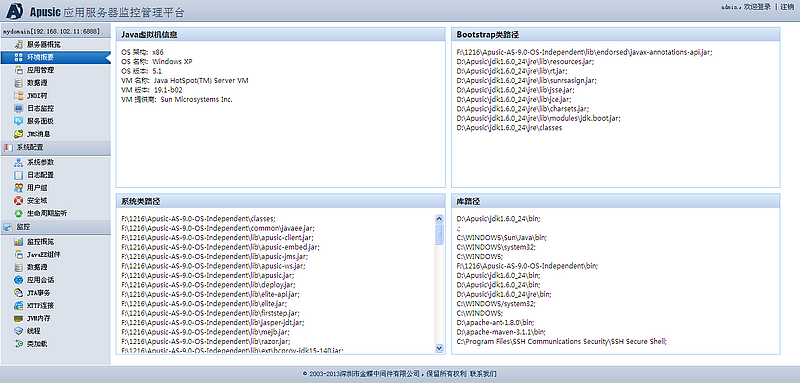
Task: Open 用户组 sidebar entry
Action: coord(37,188)
